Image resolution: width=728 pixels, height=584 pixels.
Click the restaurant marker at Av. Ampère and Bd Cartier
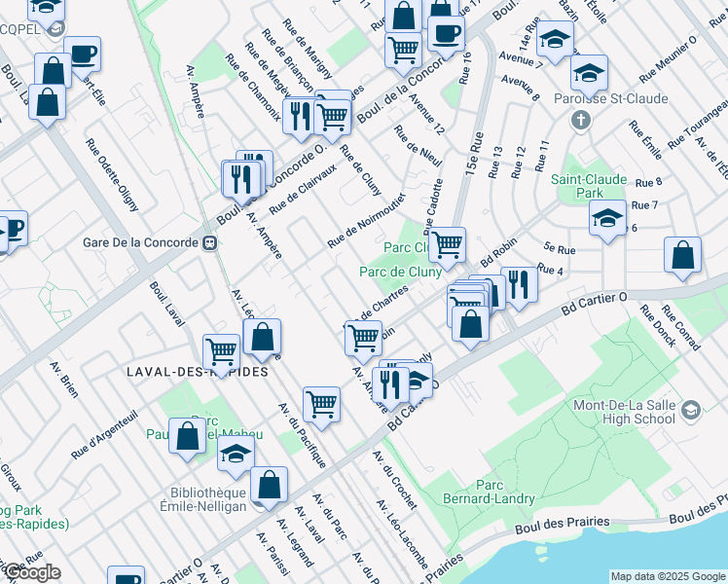click(x=390, y=386)
